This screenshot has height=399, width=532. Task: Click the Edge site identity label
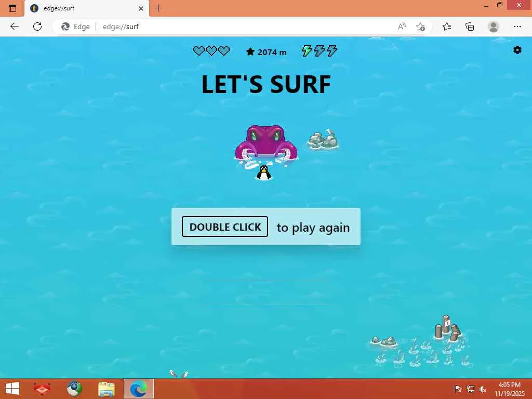(x=75, y=26)
